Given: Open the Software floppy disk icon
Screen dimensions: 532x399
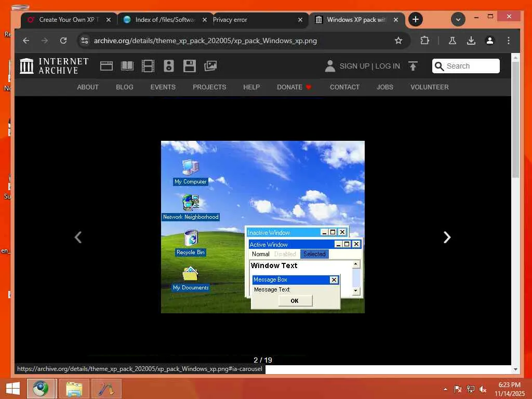Looking at the screenshot, I should click(189, 66).
